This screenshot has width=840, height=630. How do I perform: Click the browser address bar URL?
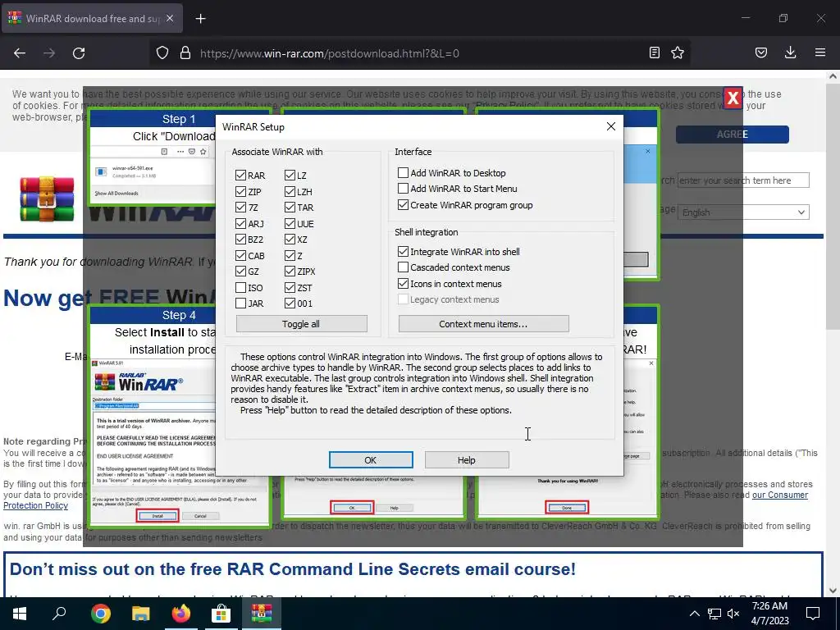click(330, 53)
